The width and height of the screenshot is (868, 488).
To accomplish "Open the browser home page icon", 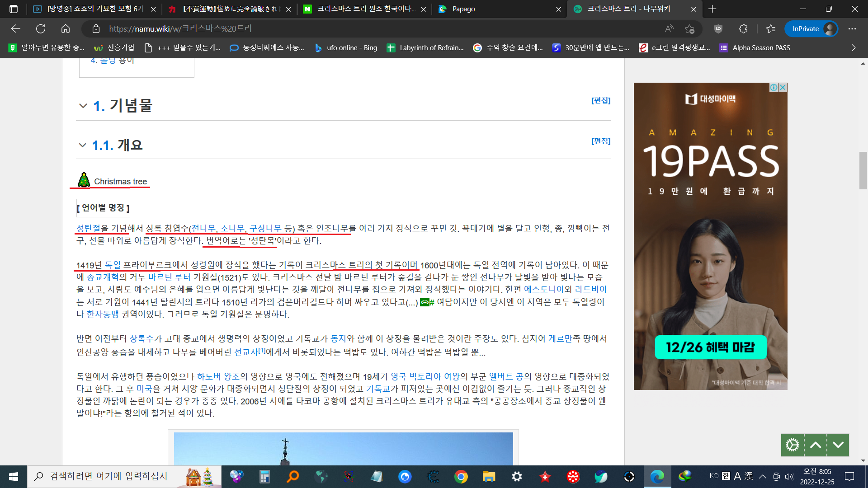I will point(66,29).
